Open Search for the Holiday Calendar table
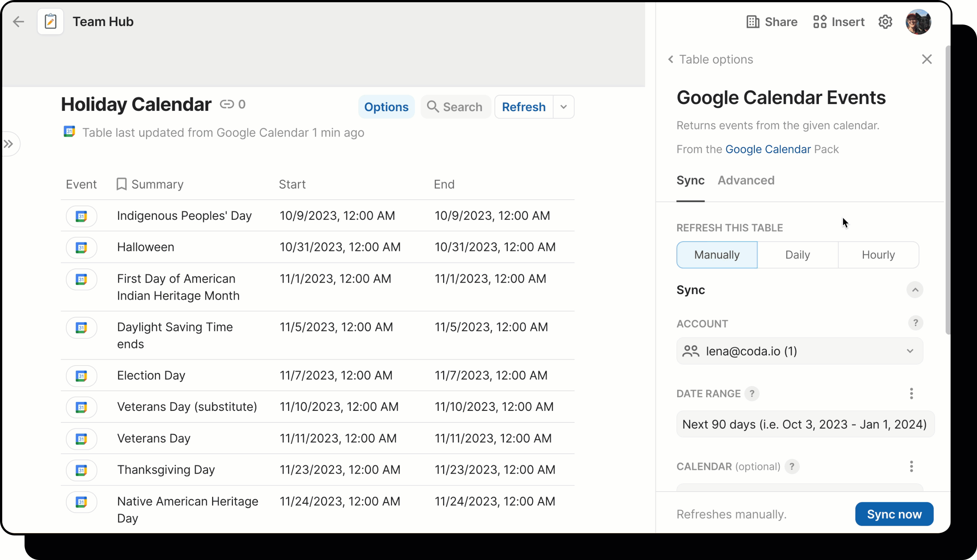The height and width of the screenshot is (560, 977). click(x=455, y=107)
